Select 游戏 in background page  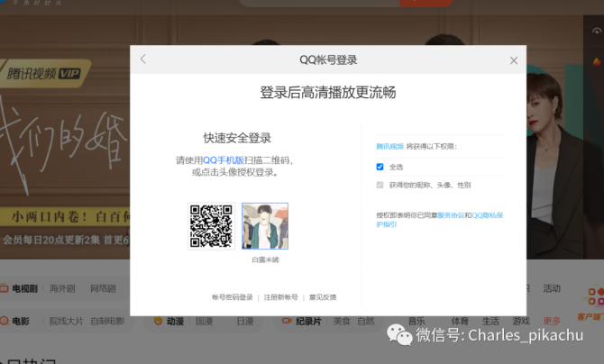tap(521, 322)
